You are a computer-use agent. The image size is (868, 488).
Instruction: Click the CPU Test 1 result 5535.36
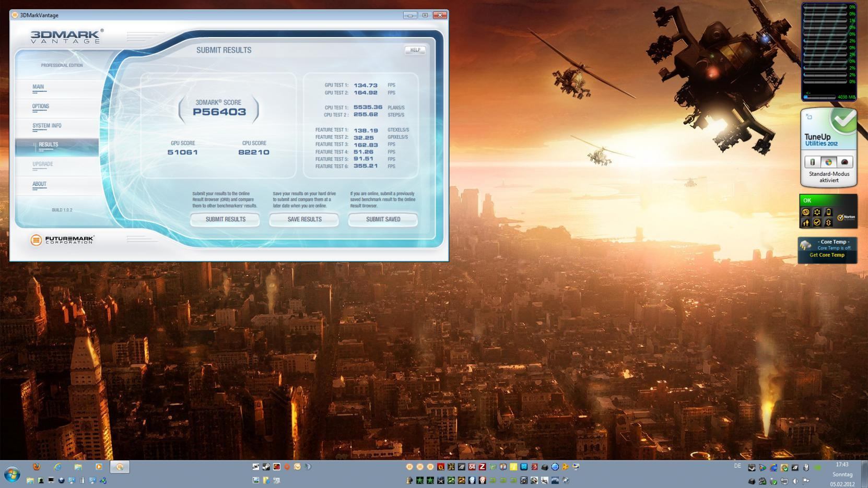click(368, 107)
